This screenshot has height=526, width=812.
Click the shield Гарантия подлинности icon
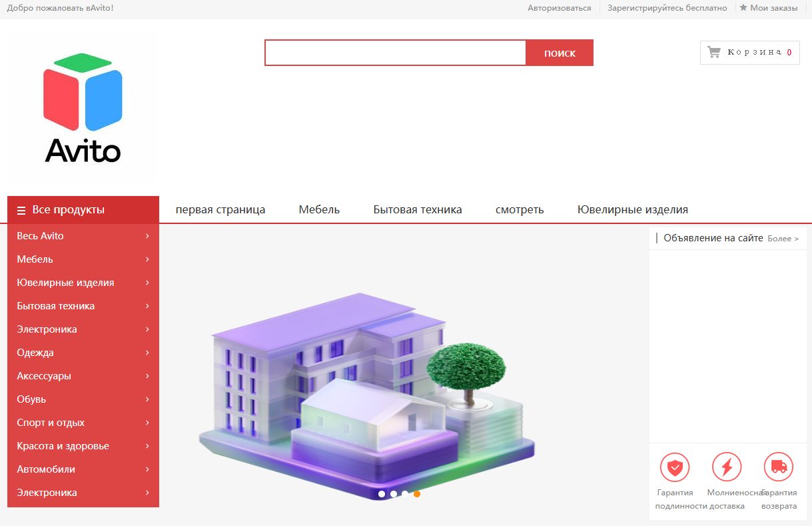click(x=675, y=467)
